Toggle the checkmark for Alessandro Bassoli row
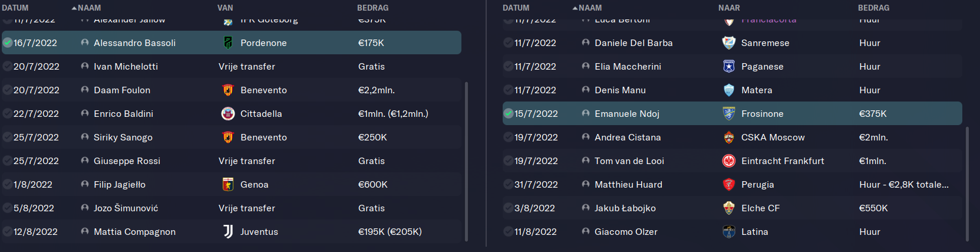Image resolution: width=980 pixels, height=252 pixels. tap(8, 42)
